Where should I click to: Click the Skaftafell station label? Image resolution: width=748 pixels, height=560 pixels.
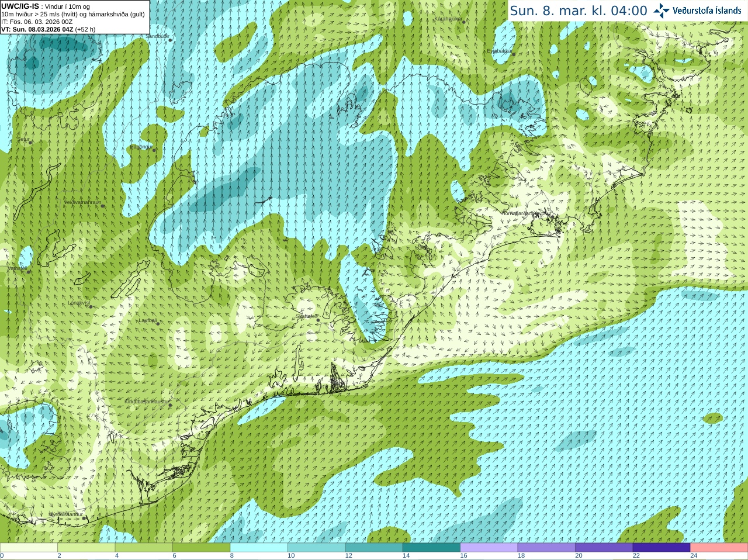coord(306,316)
